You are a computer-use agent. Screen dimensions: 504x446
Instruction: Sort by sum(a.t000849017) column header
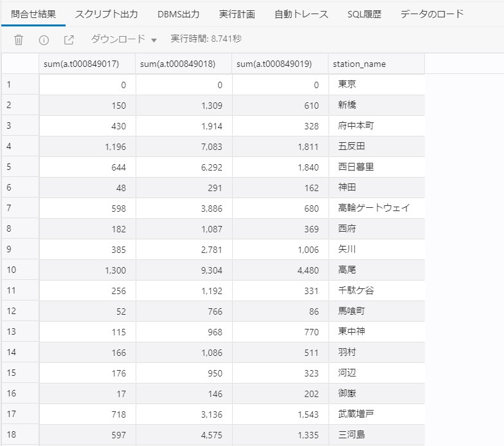[87, 64]
